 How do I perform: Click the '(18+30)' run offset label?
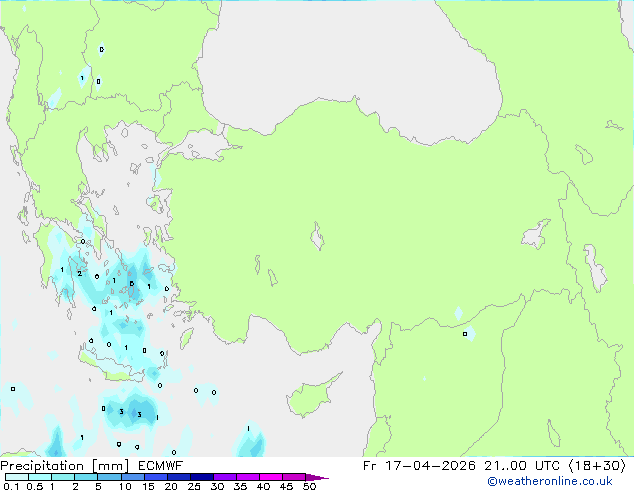(597, 466)
